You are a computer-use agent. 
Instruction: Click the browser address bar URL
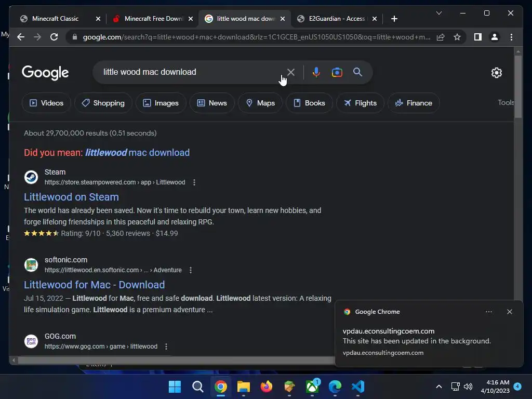(256, 37)
